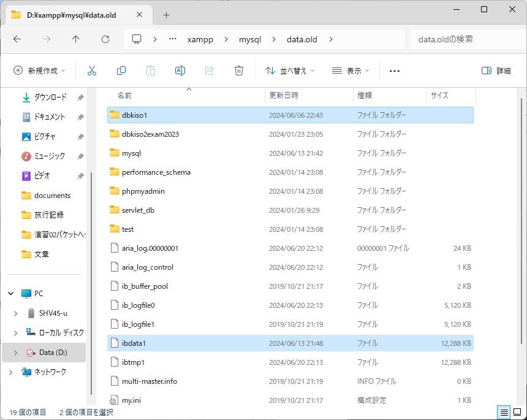Click the Cut scissors icon
The image size is (527, 420).
(x=92, y=71)
